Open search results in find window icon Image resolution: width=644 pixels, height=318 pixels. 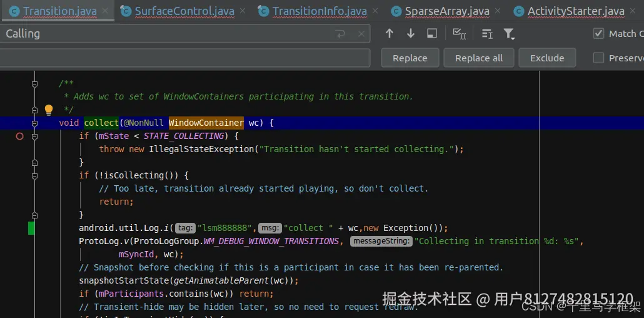431,34
